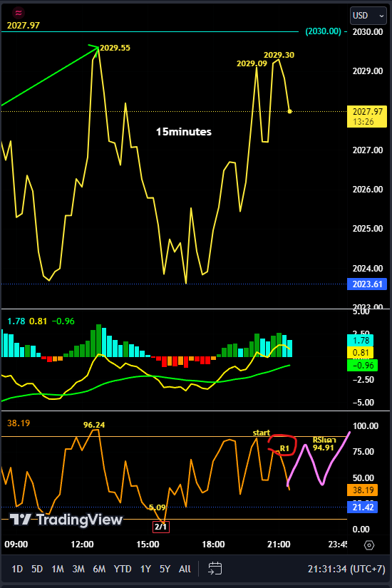Screen dimensions: 392x588
Task: Click the 94.91 RSI forecast label
Action: click(324, 448)
